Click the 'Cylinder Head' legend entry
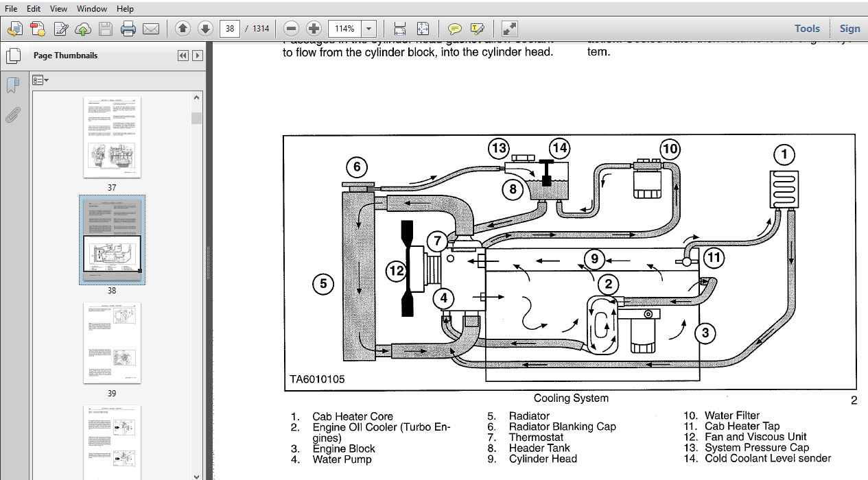 [543, 459]
